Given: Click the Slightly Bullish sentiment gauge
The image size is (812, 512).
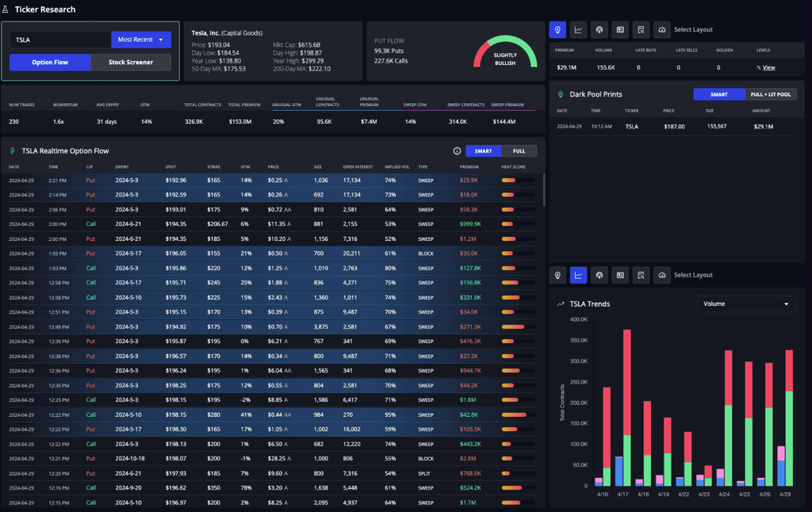Looking at the screenshot, I should pyautogui.click(x=505, y=52).
